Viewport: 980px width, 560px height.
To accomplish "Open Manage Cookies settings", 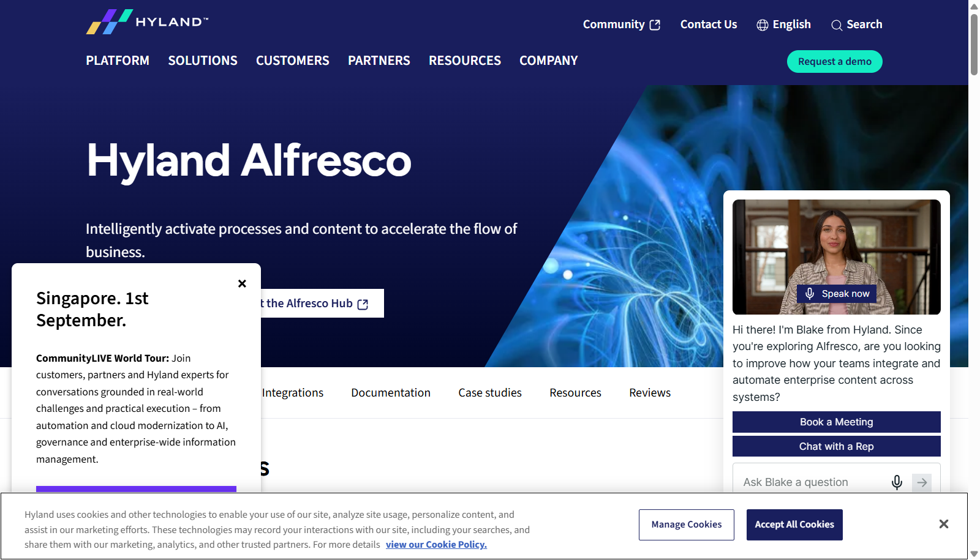I will pyautogui.click(x=687, y=525).
